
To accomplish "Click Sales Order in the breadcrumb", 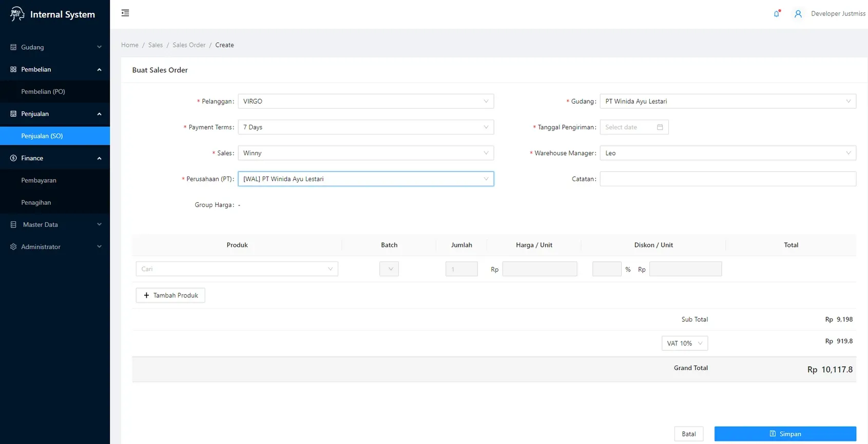I will [189, 45].
